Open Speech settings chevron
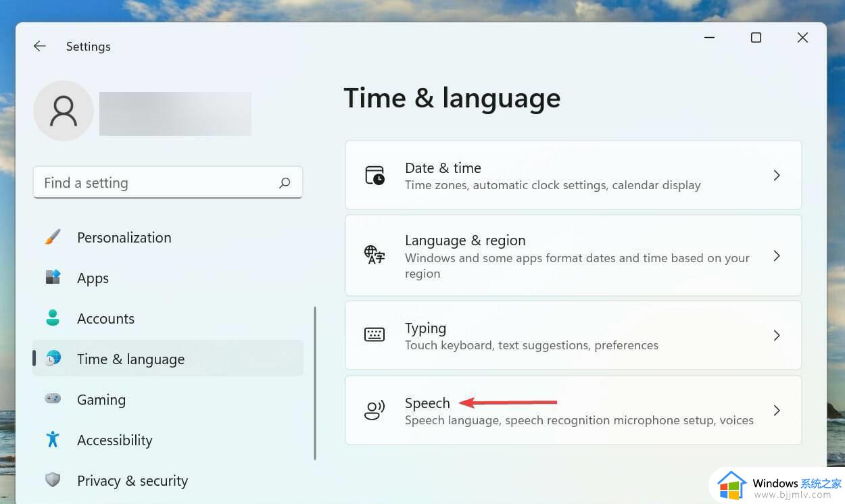 (777, 411)
